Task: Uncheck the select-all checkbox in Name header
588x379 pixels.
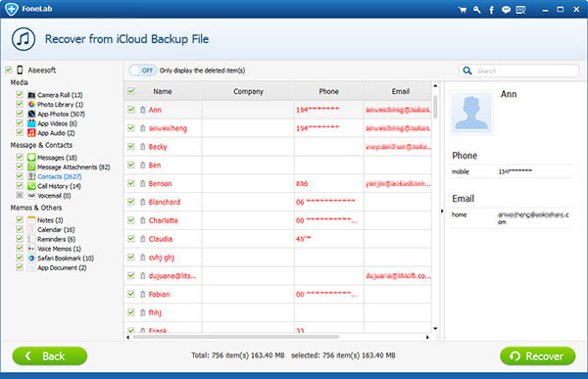Action: click(x=131, y=91)
